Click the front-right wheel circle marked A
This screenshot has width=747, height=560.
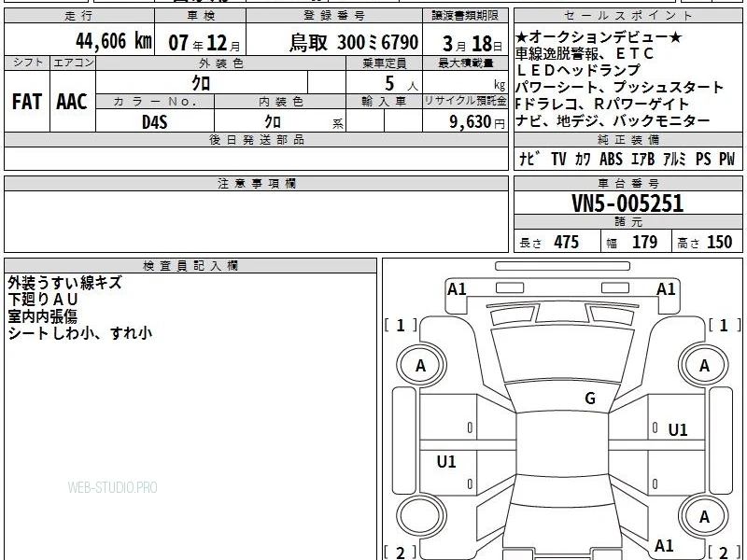[x=704, y=366]
